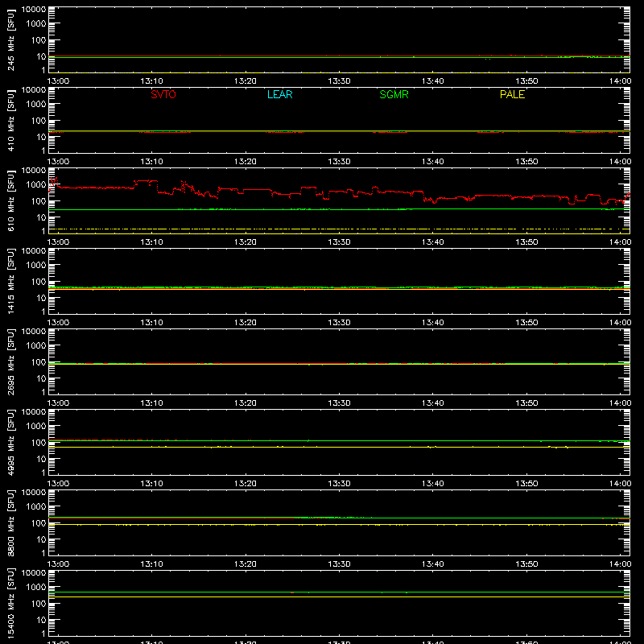Click the 10000 y-tick on the 245 MHz panel
Image resolution: width=644 pixels, height=644 pixels.
34,10
